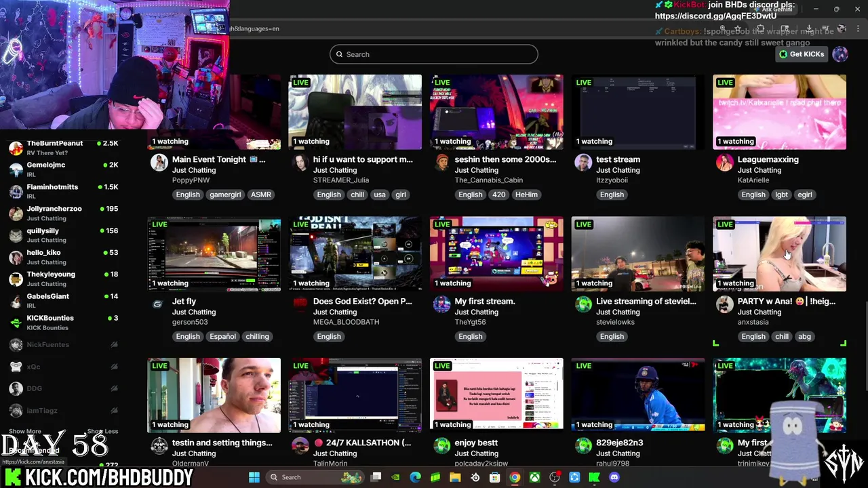Open 'seshin then some 2000s...' title
Screen dimensions: 868x488
click(x=505, y=159)
